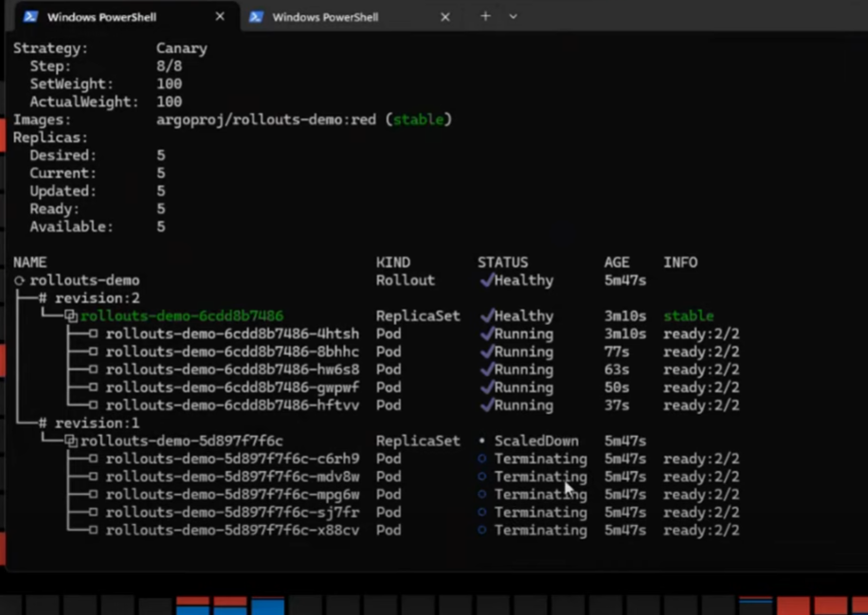Screen dimensions: 868x615
Task: Click the Running checkmark for pod 4htsh
Action: coord(486,334)
